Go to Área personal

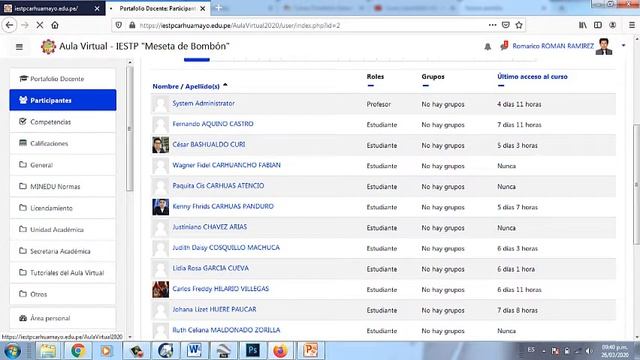click(63, 318)
